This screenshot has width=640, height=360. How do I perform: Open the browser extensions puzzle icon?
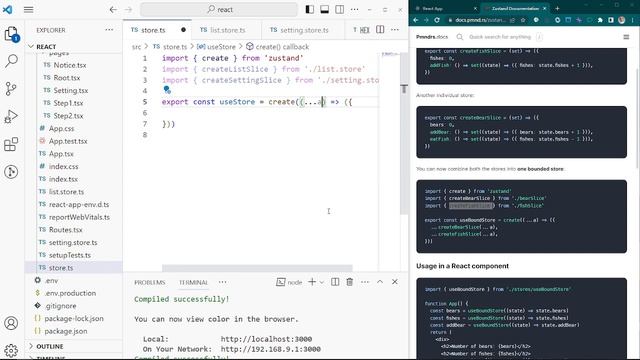coord(600,20)
